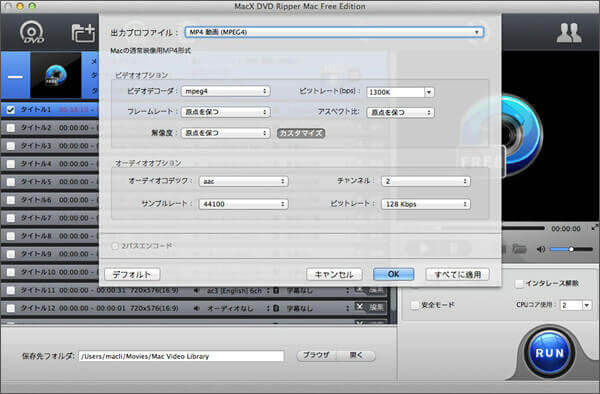Confirm settings with the OK button

coord(393,274)
